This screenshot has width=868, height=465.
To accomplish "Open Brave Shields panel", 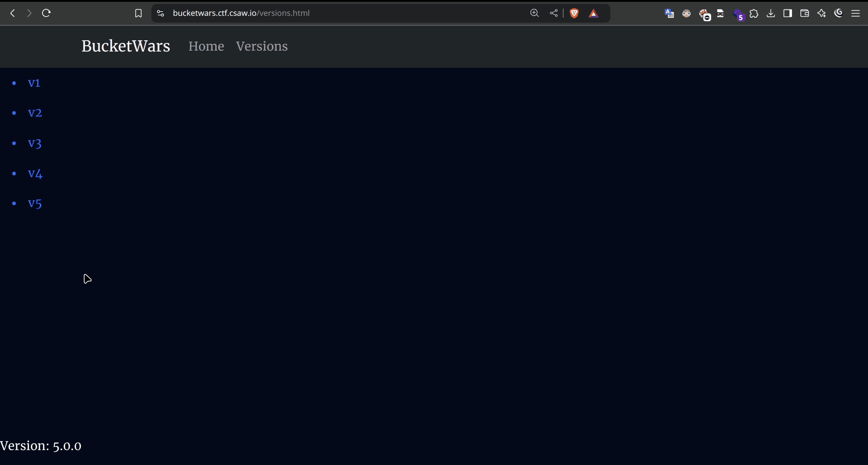I will pos(574,13).
